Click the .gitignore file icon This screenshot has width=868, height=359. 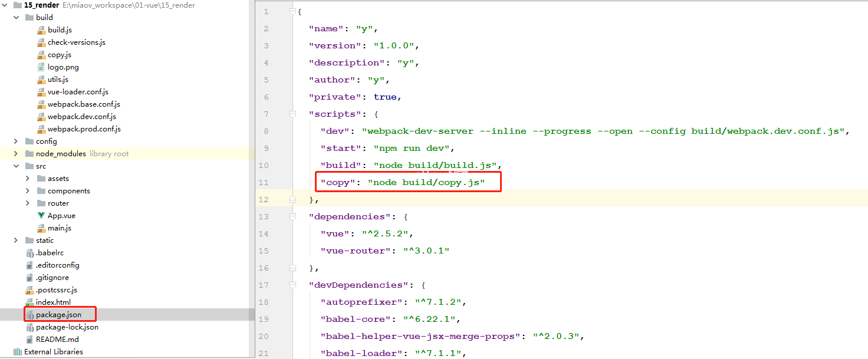[29, 278]
